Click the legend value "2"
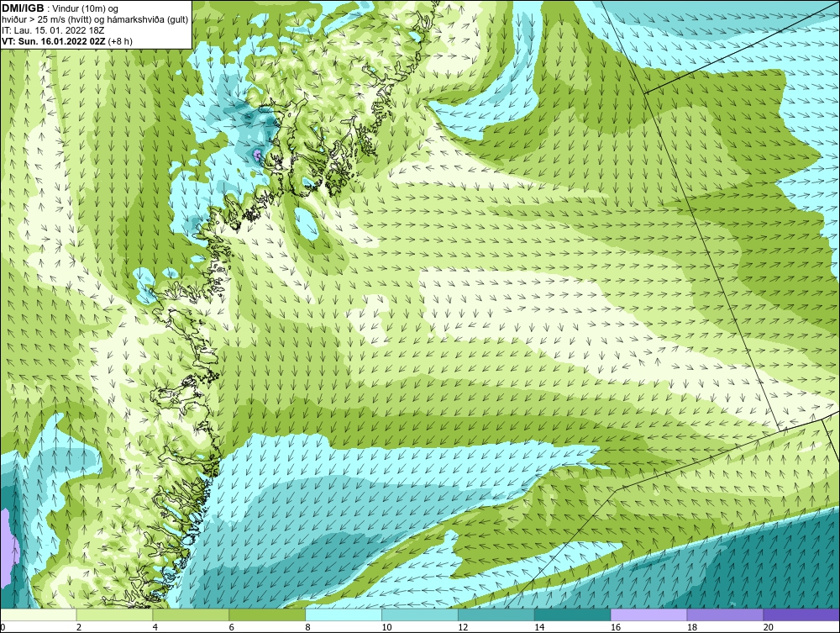This screenshot has width=840, height=633. (x=79, y=627)
